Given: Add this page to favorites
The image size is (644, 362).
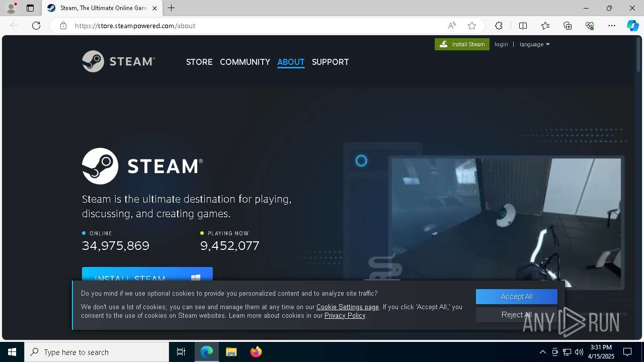Looking at the screenshot, I should pyautogui.click(x=472, y=26).
